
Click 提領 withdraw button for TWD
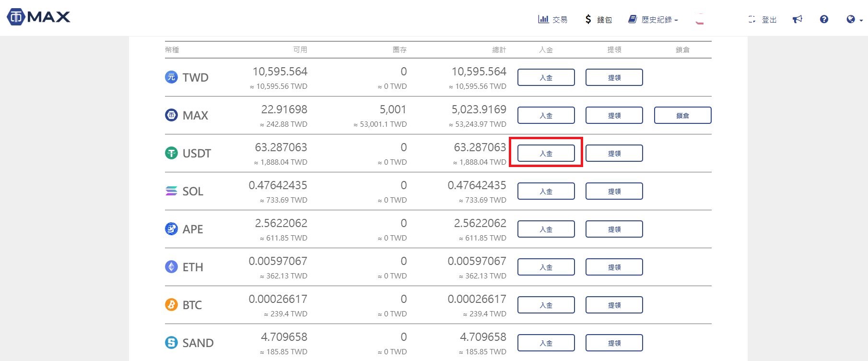coord(614,77)
